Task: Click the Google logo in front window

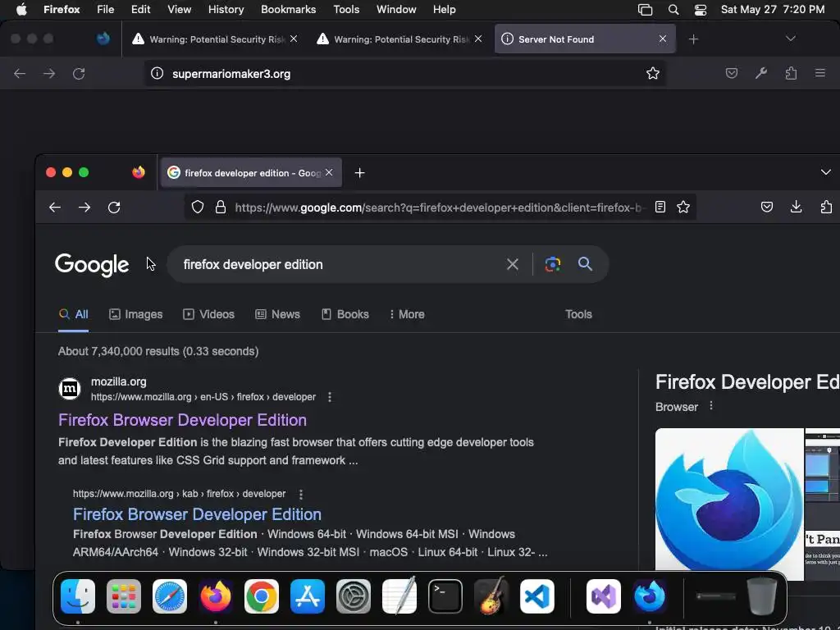Action: 92,264
